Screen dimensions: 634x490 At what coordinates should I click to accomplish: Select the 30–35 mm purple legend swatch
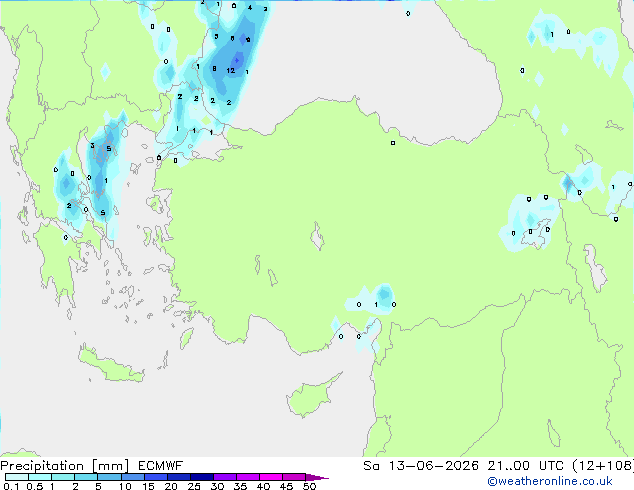[x=225, y=477]
